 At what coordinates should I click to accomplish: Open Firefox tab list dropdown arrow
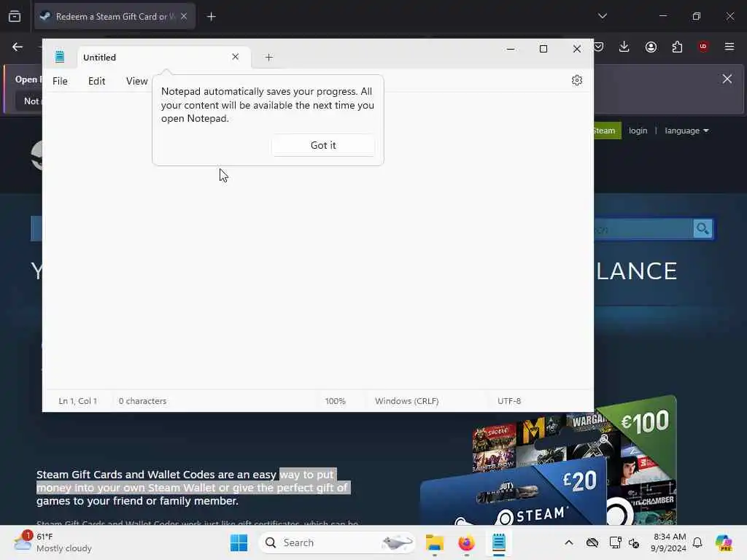click(603, 16)
